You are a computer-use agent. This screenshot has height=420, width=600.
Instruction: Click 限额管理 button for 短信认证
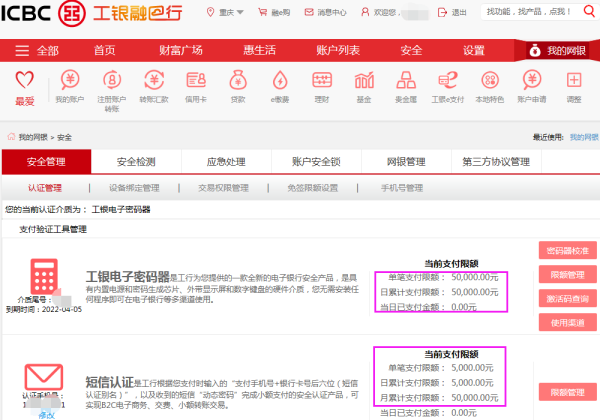567,392
